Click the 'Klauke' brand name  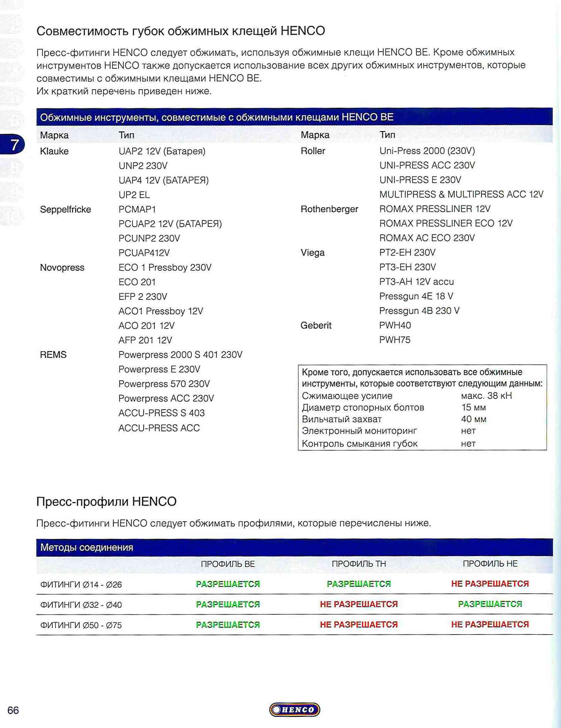point(54,151)
